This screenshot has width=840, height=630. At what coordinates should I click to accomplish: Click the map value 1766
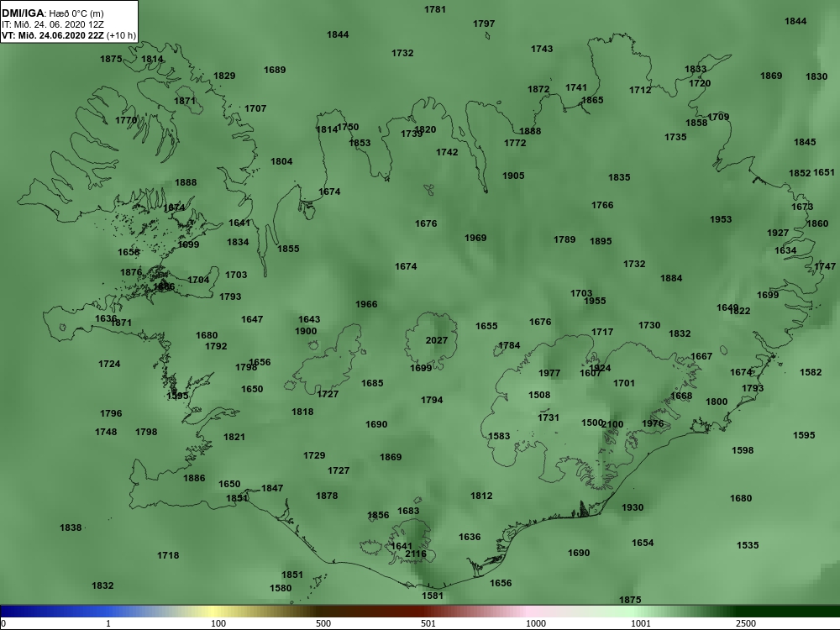click(602, 205)
